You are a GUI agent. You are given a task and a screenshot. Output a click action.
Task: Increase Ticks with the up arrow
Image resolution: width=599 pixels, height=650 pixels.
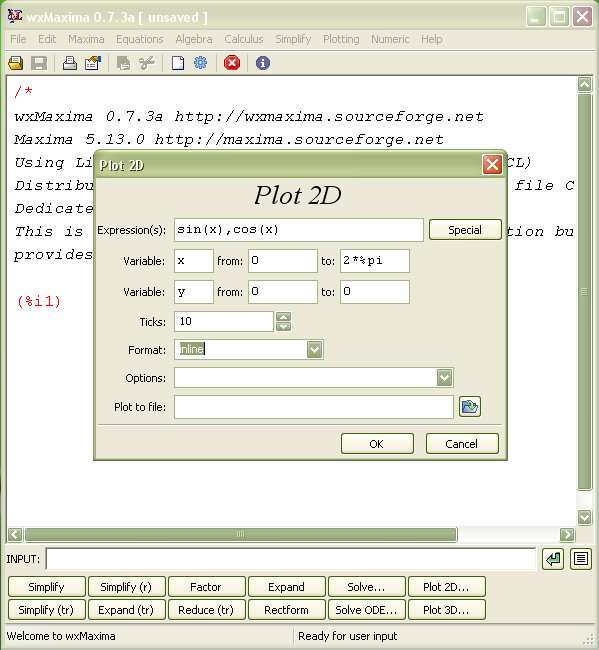click(x=284, y=317)
